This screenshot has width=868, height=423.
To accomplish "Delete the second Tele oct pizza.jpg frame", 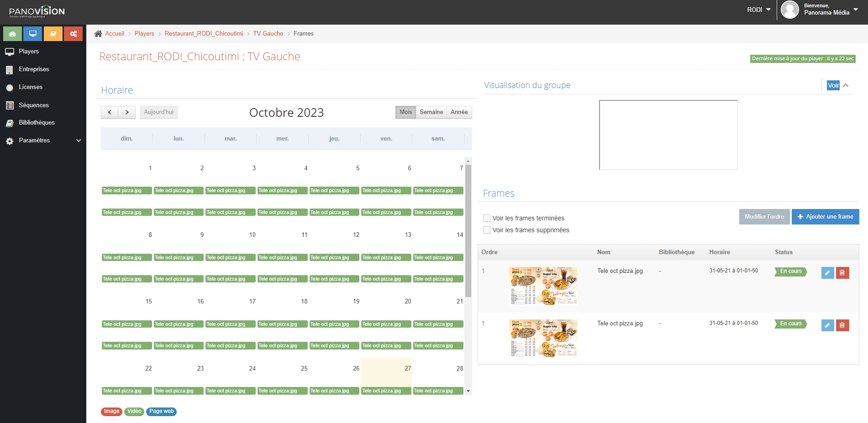I will pyautogui.click(x=842, y=325).
